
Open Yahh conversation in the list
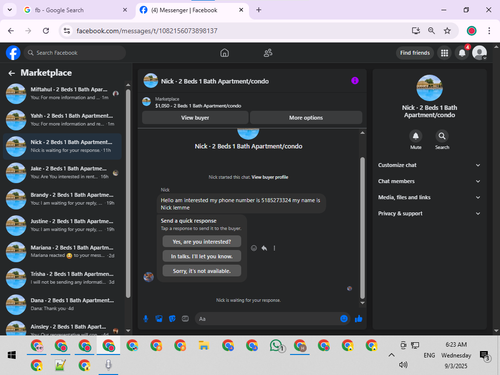(x=62, y=120)
